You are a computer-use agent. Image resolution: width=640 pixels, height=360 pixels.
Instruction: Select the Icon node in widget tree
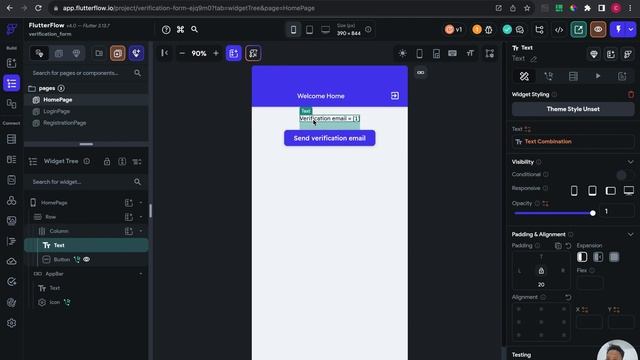pyautogui.click(x=55, y=302)
